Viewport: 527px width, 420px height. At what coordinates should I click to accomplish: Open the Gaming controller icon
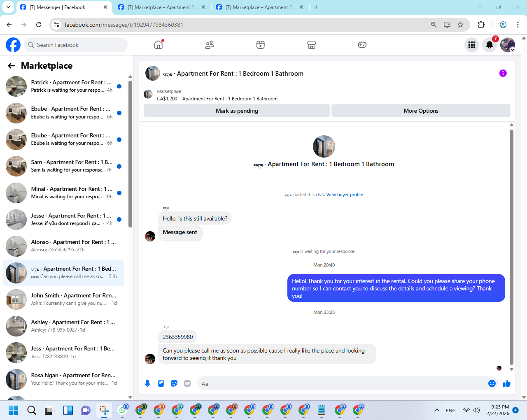pos(362,45)
